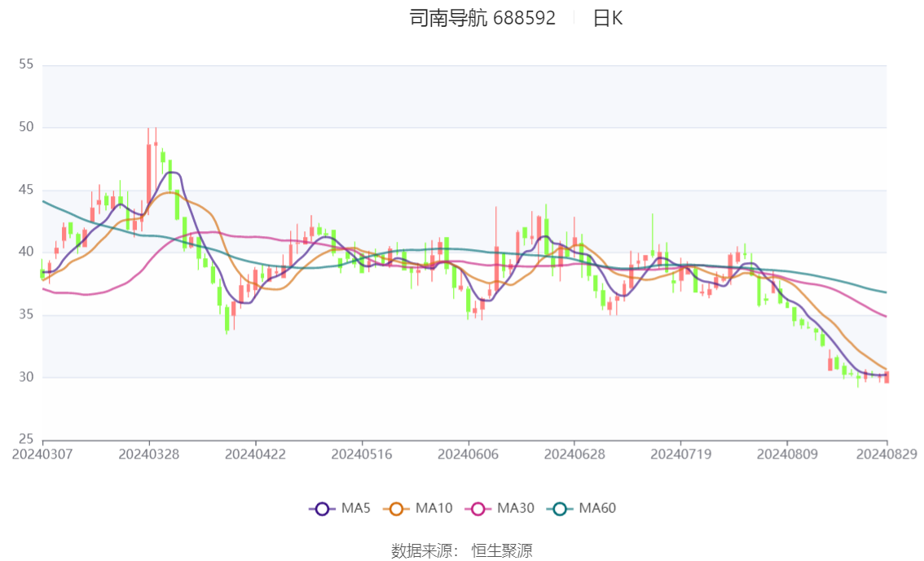Click the 日K label in the title
924x561 pixels.
pos(608,18)
